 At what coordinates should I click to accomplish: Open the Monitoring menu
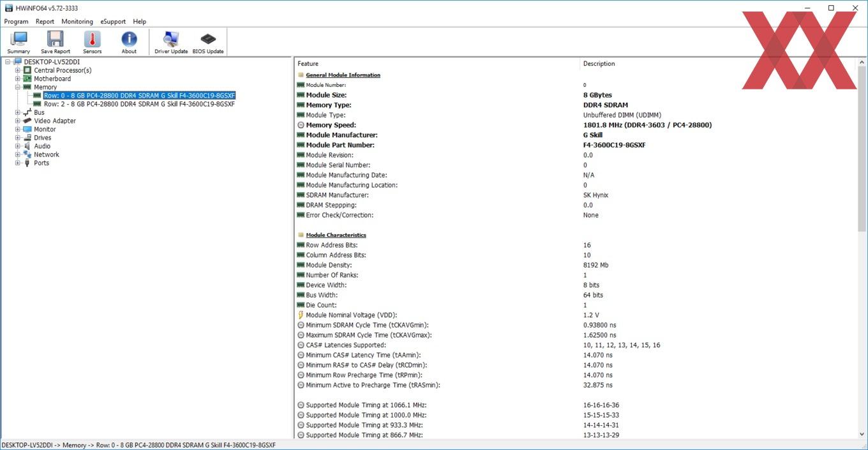[x=77, y=22]
